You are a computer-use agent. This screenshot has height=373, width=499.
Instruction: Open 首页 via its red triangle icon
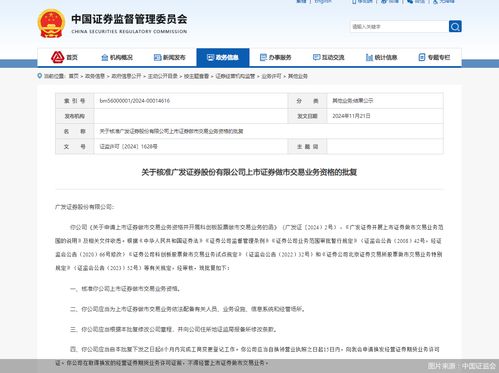(57, 57)
